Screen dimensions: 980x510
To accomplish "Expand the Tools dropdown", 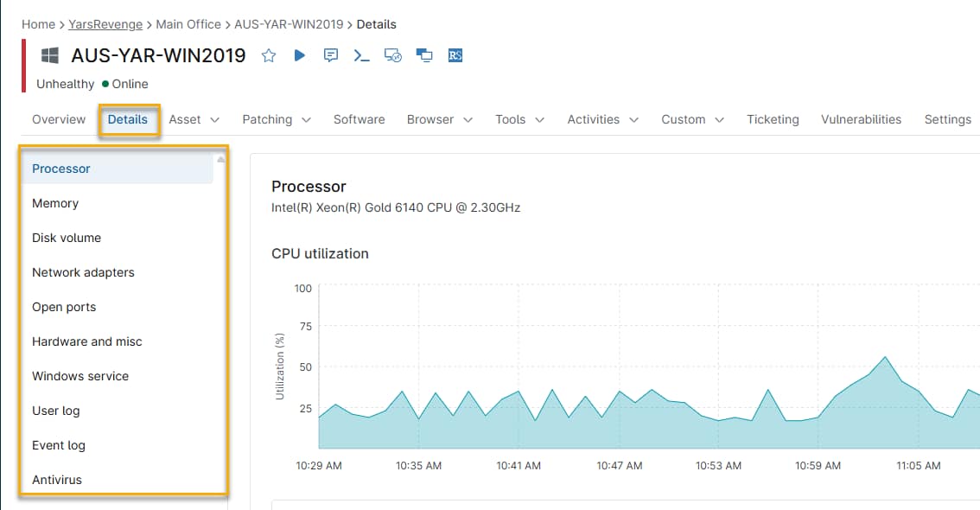I will click(519, 119).
